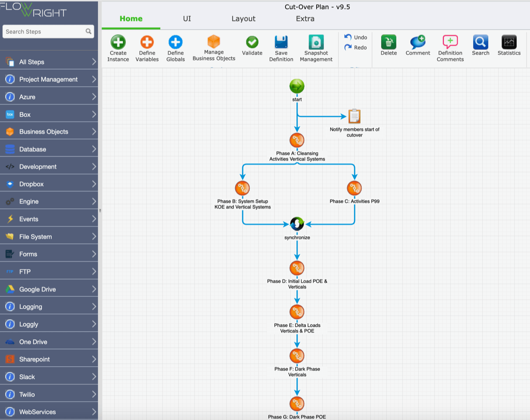Select the Notify members clipboard step
Viewport: 530px width, 420px height.
click(354, 116)
